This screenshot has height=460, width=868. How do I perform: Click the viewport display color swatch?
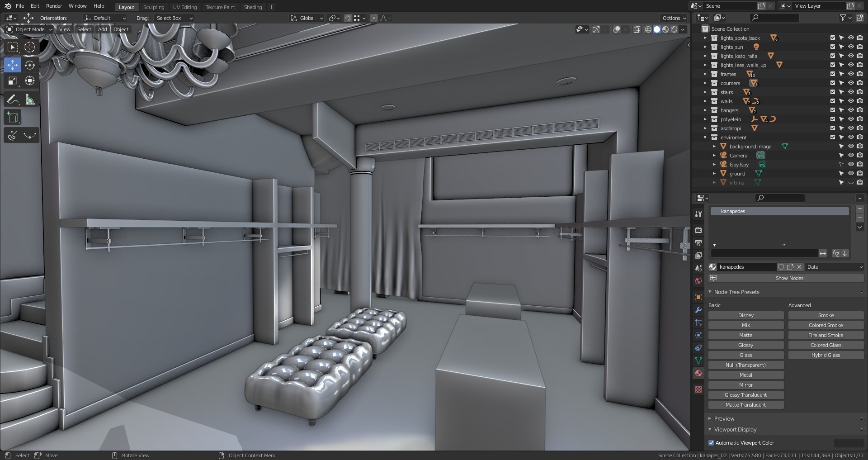point(848,443)
